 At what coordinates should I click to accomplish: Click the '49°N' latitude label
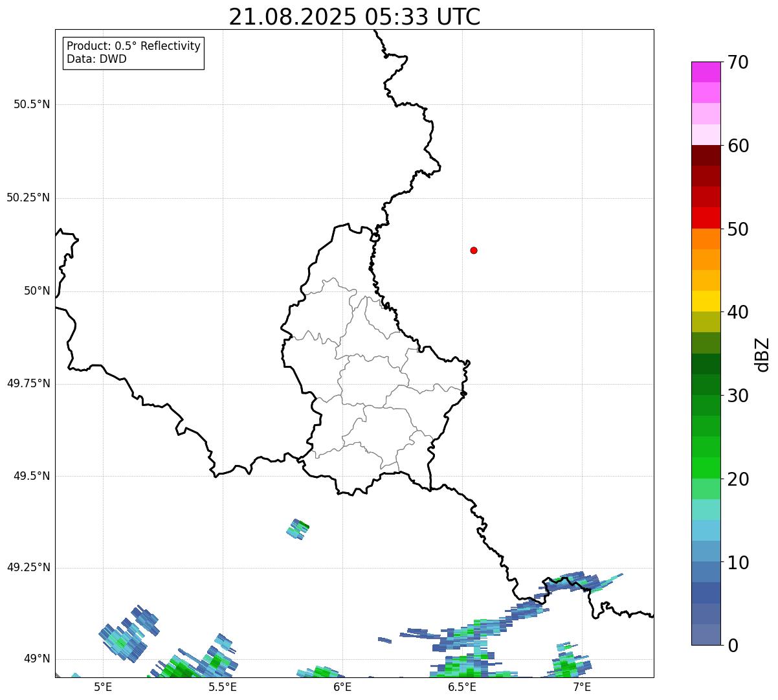(x=37, y=659)
